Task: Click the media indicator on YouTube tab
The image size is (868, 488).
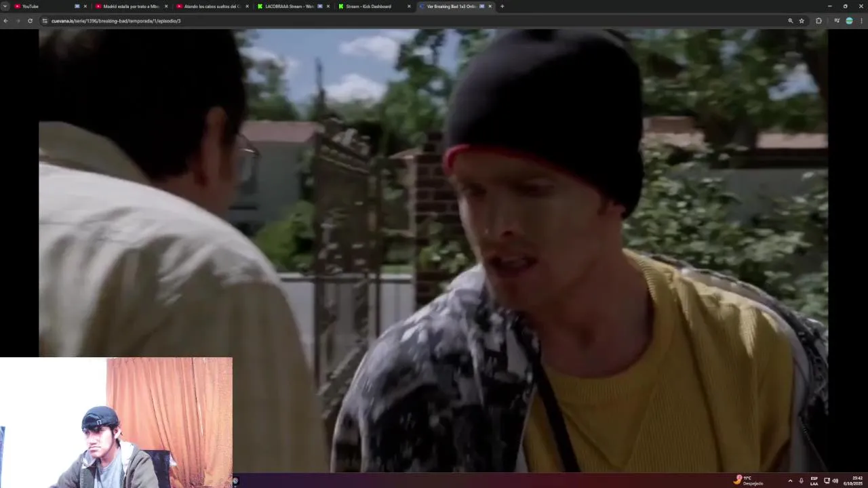Action: coord(77,6)
